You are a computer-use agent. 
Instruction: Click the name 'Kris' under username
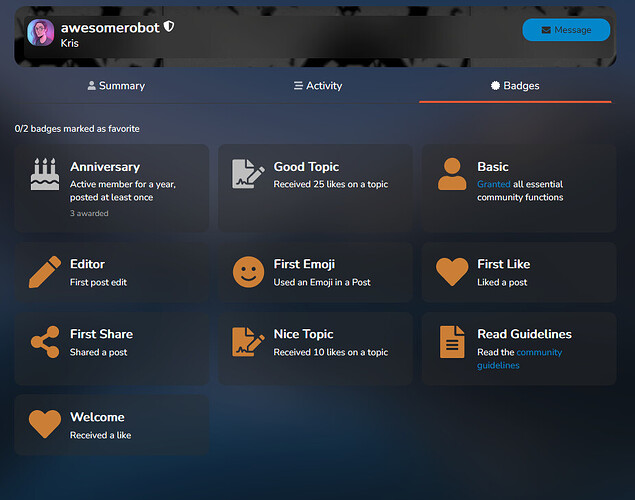pyautogui.click(x=69, y=43)
